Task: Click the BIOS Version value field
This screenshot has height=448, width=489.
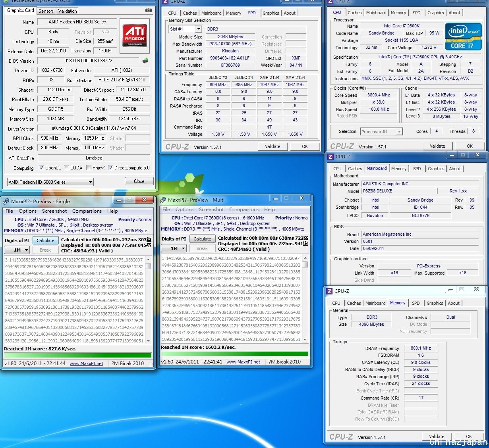Action: tap(88, 61)
